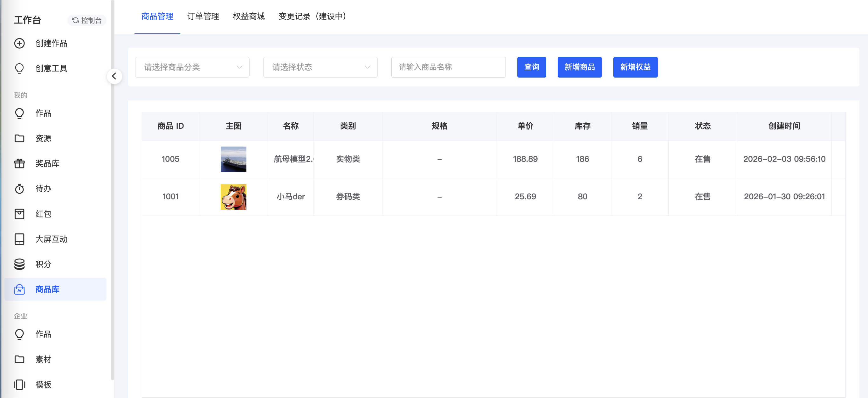Open the 红包 envelope icon
This screenshot has height=398, width=868.
point(19,214)
